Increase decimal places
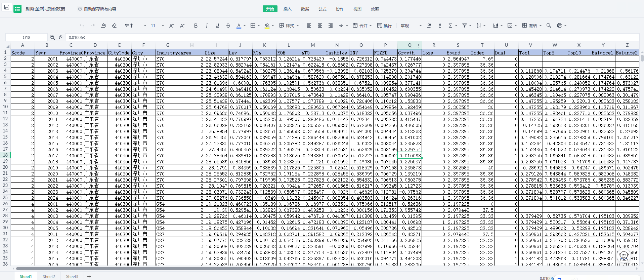Viewport: 644px width, 280px height. pos(429,26)
